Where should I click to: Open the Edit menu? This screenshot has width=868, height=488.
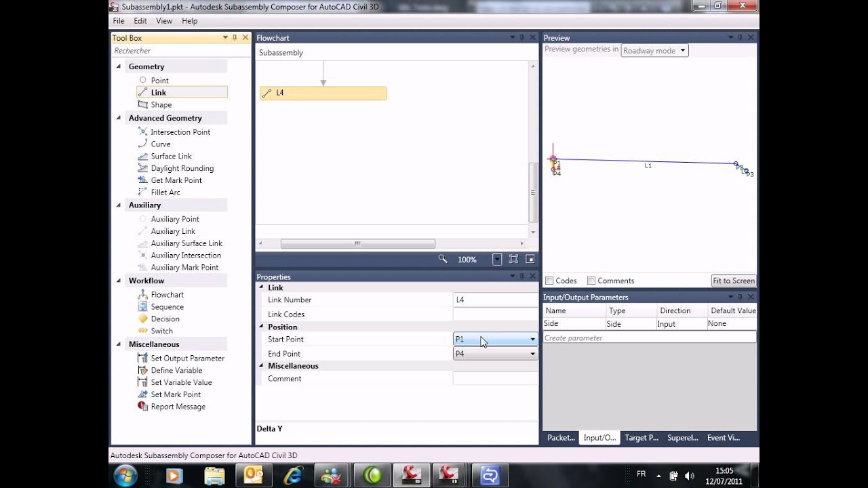click(140, 21)
